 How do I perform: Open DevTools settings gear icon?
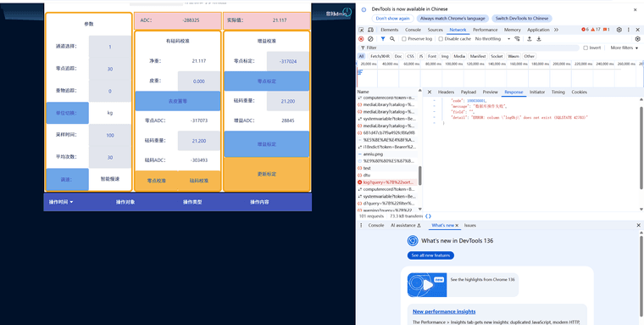(x=619, y=30)
